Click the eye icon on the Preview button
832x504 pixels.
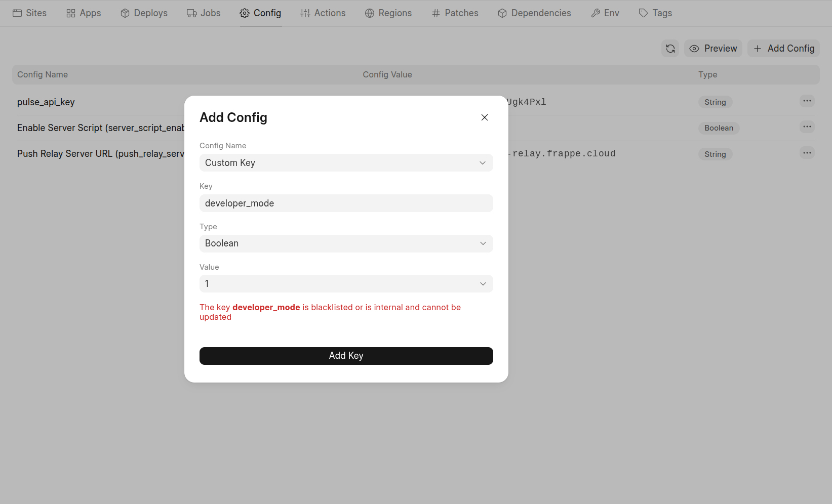pos(694,48)
